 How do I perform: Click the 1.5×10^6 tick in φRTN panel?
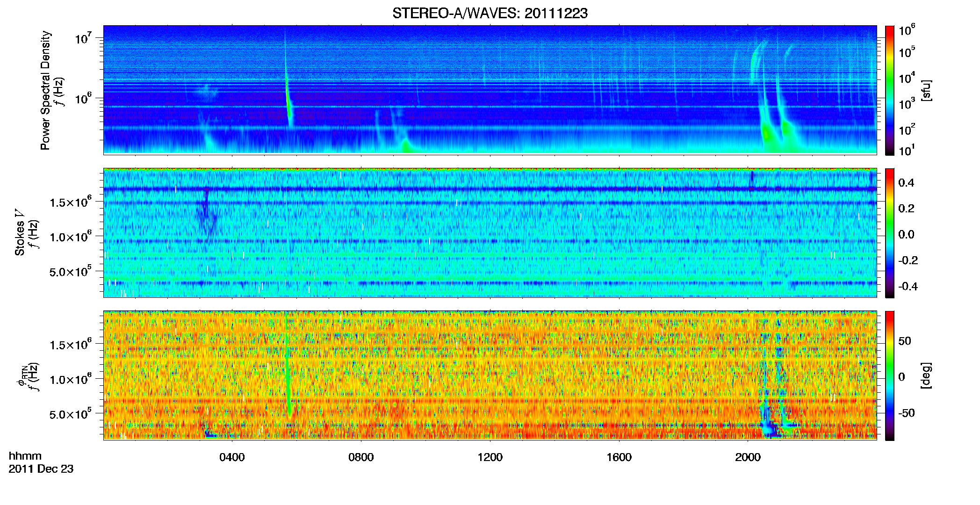pos(71,345)
